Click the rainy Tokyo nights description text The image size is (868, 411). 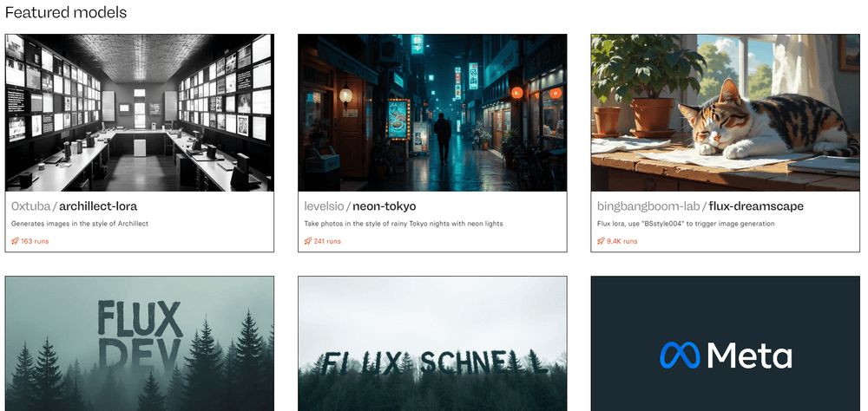[x=404, y=224]
